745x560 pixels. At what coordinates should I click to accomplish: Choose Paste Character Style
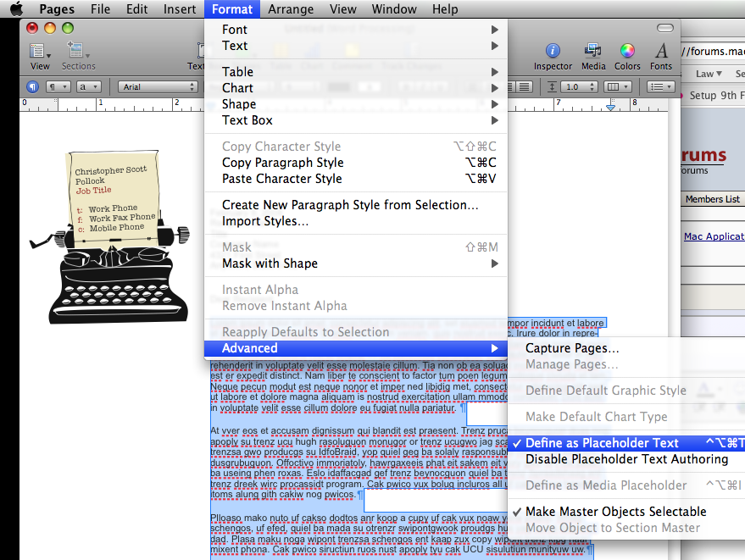(x=356, y=179)
